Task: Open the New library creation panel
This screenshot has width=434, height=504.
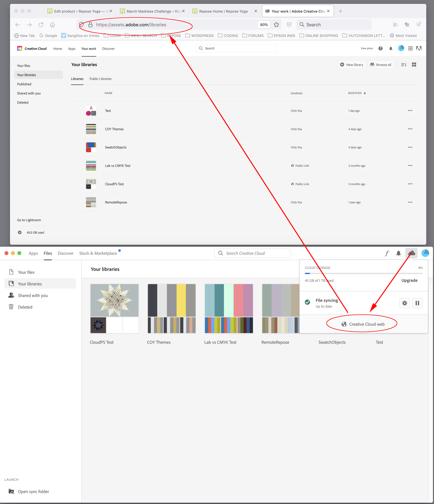Action: point(352,64)
